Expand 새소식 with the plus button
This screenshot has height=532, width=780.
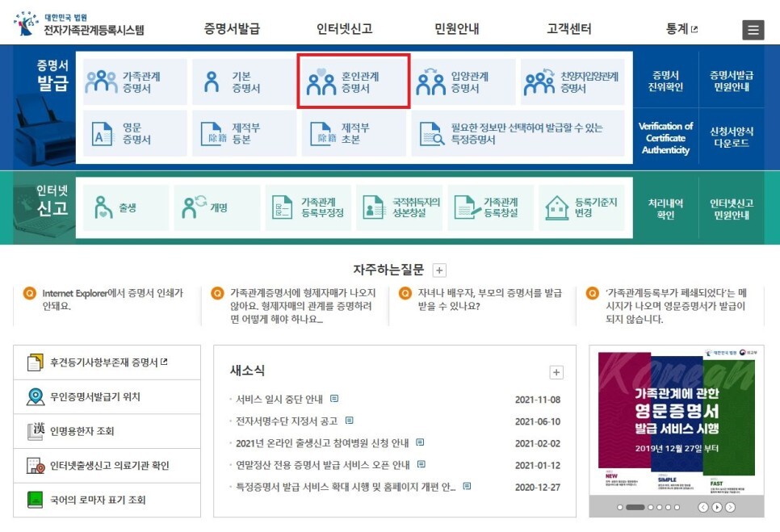(556, 372)
